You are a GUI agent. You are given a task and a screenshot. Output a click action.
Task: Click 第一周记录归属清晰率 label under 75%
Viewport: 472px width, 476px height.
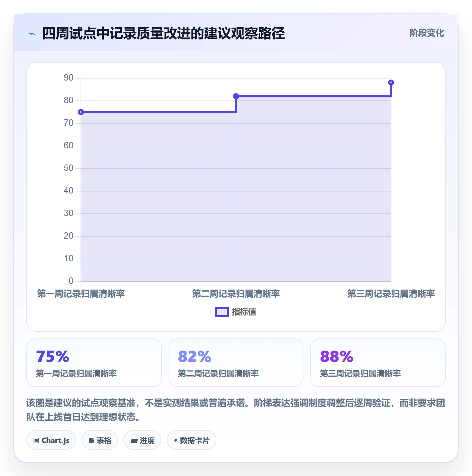click(x=76, y=374)
